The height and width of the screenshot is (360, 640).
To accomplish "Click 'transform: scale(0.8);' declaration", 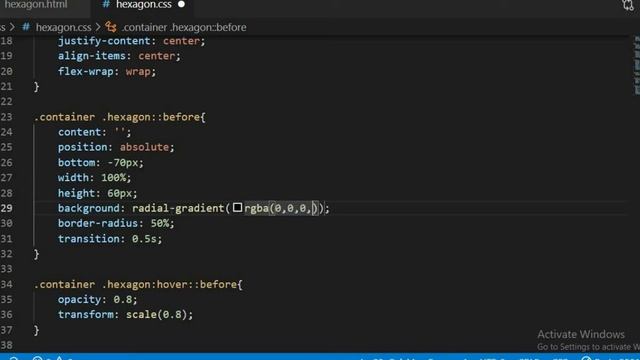I will (x=125, y=315).
